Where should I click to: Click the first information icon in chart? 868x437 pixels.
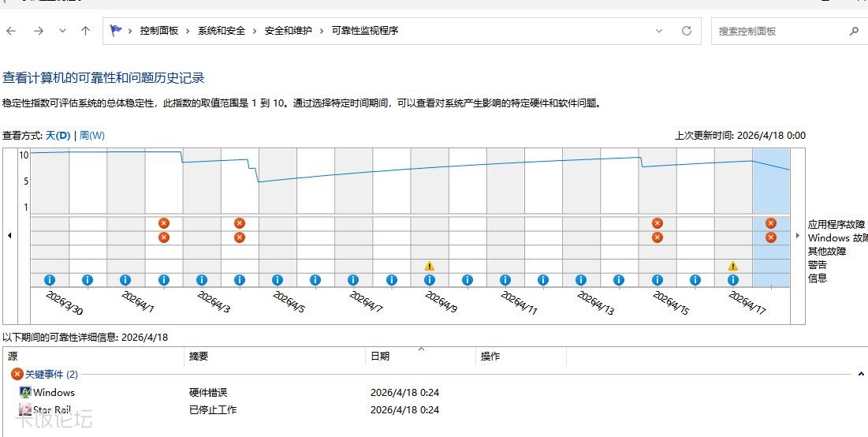[50, 280]
